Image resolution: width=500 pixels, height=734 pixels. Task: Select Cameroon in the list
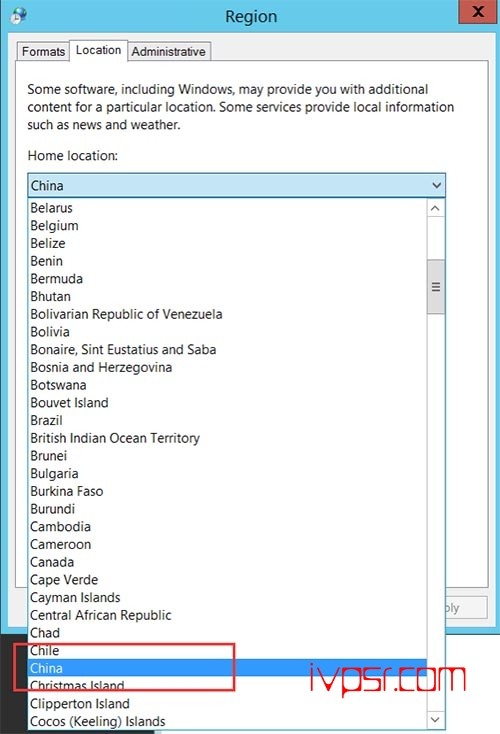(x=228, y=544)
